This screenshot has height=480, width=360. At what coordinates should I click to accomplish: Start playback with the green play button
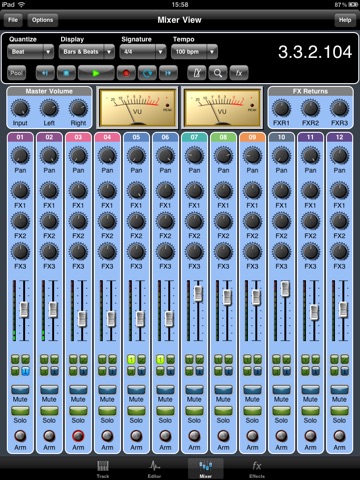(96, 73)
